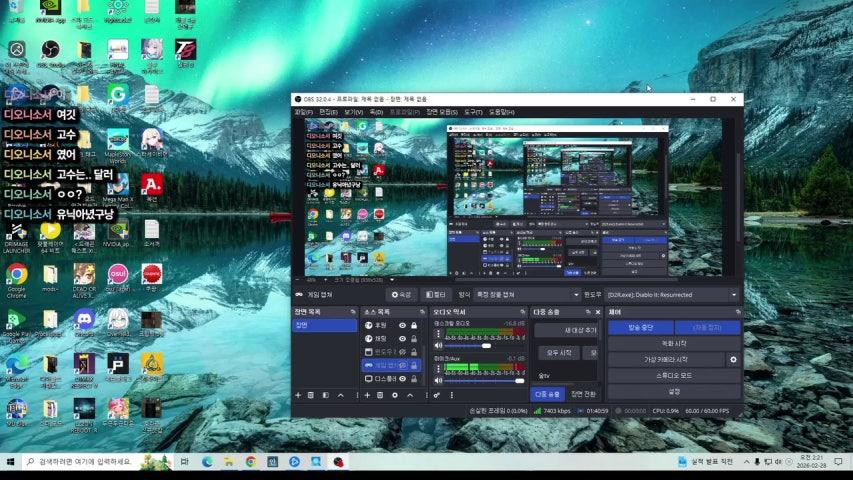Toggle lock for 채팅 source
Viewport: 853px width, 480px height.
pyautogui.click(x=414, y=338)
